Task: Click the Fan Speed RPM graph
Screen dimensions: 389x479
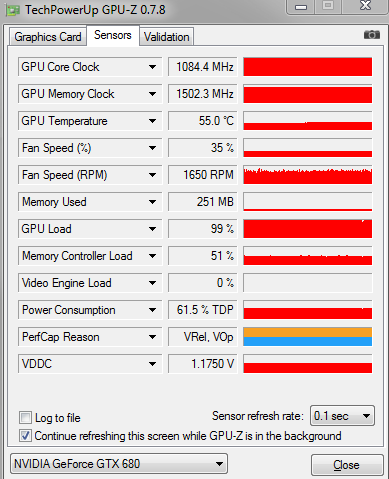Action: 308,175
